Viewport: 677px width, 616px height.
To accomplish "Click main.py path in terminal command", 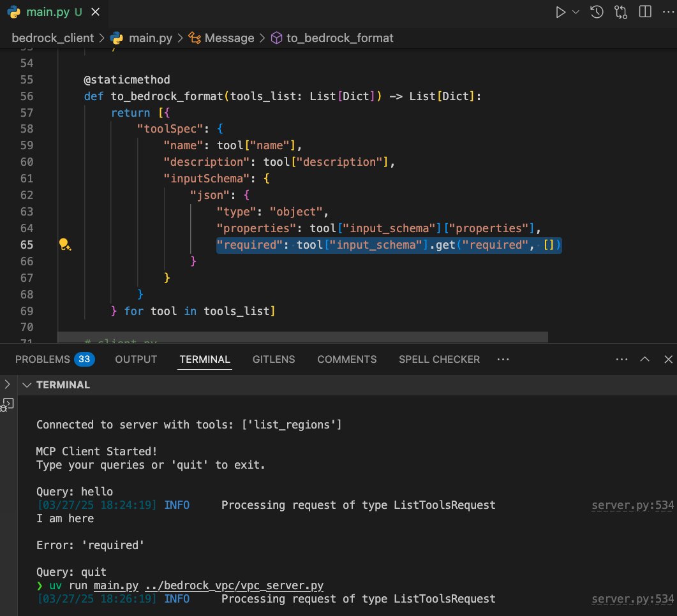I will pyautogui.click(x=116, y=585).
